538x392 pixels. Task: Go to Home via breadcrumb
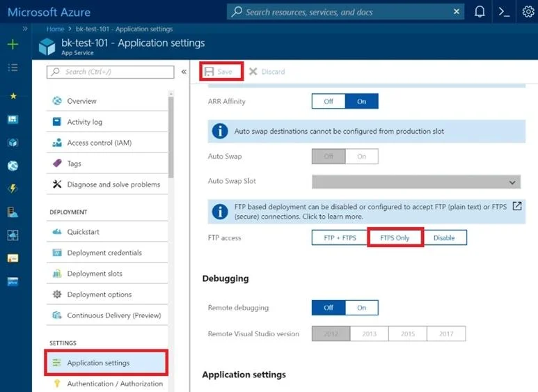[x=55, y=29]
